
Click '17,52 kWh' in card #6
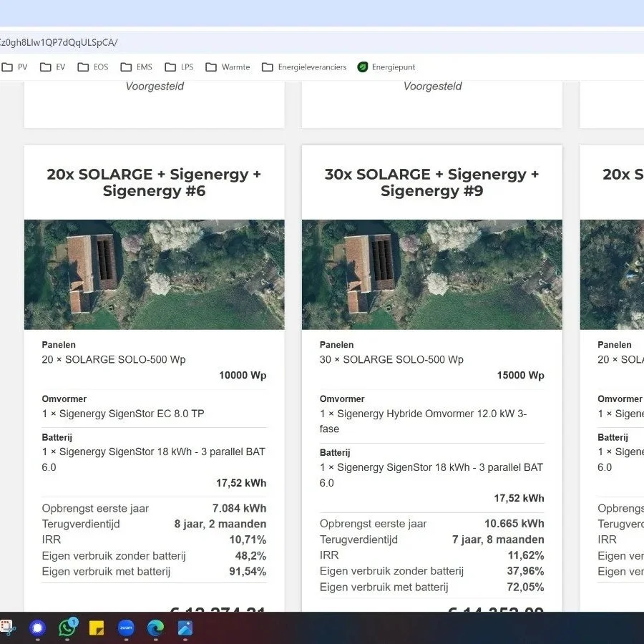pyautogui.click(x=241, y=482)
